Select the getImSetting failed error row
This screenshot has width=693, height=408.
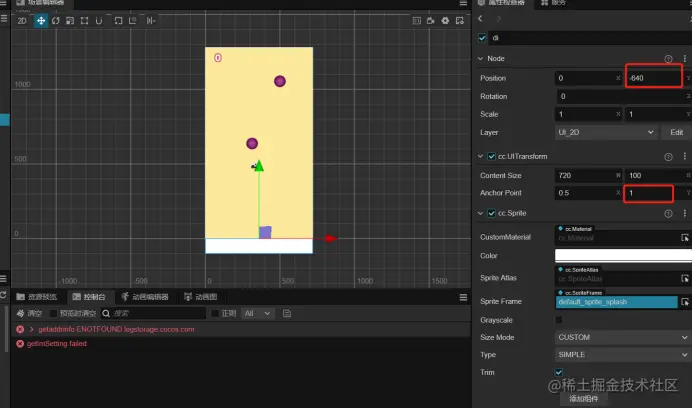241,344
